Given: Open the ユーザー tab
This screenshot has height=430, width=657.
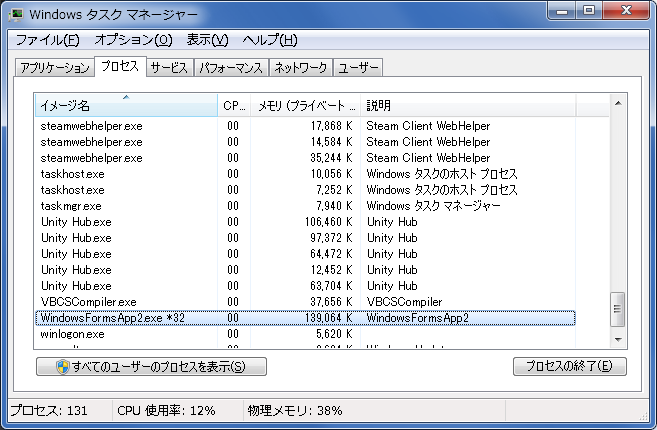Looking at the screenshot, I should click(x=358, y=68).
